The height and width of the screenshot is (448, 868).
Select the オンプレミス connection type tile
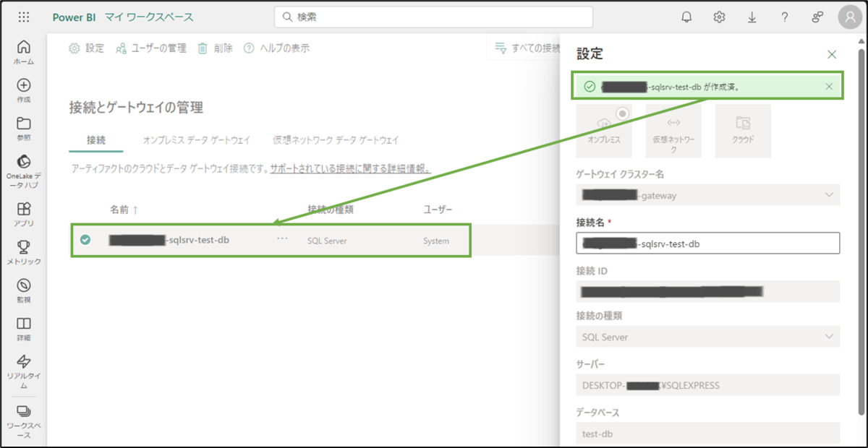click(604, 131)
